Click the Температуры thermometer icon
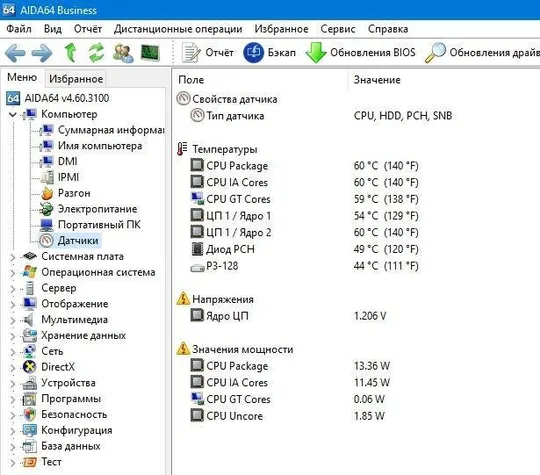The image size is (540, 475). point(182,149)
